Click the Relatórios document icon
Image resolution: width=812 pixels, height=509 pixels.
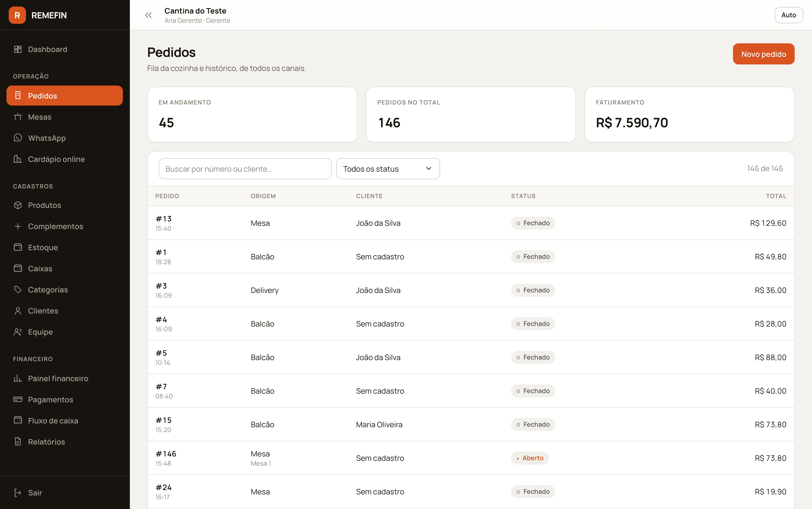tap(18, 442)
